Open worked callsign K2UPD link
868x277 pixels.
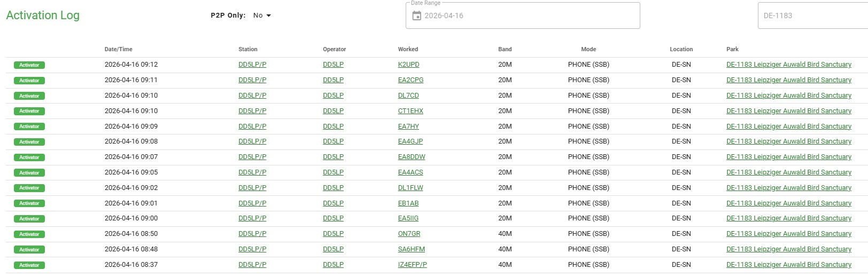click(408, 65)
